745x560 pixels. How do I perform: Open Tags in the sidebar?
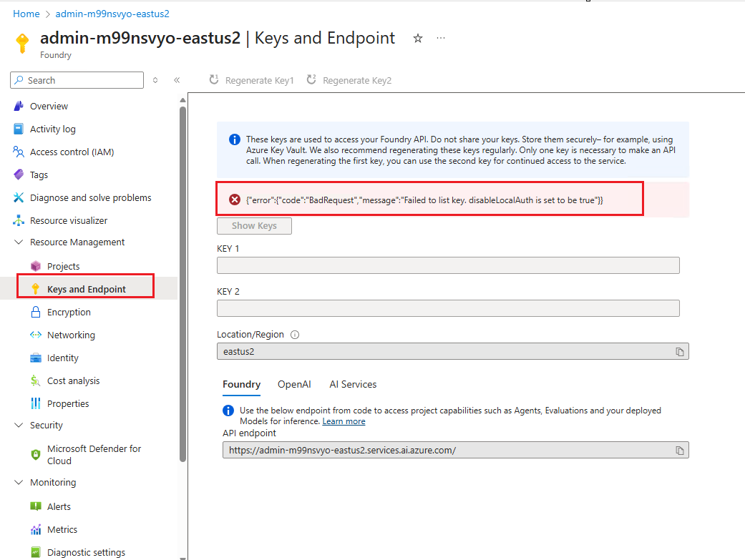39,175
